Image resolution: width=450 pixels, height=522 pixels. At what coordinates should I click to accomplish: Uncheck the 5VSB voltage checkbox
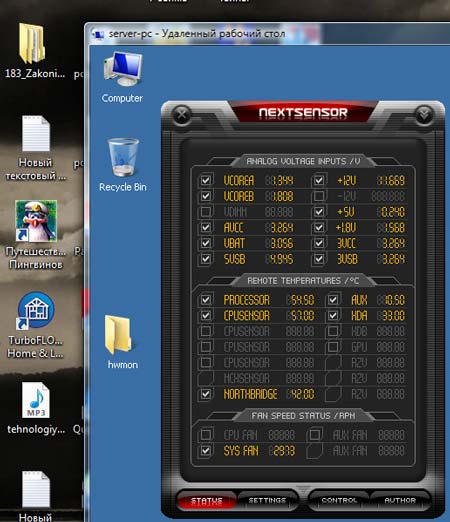click(x=206, y=259)
